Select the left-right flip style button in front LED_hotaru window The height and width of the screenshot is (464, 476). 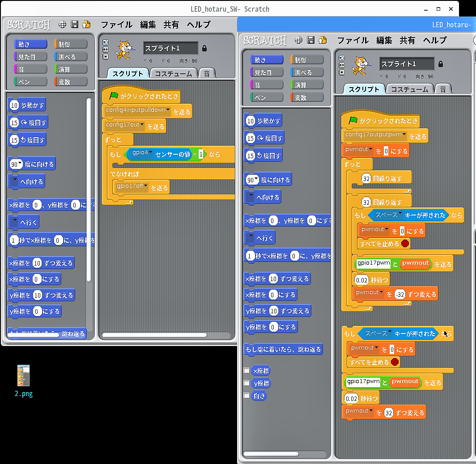coord(342,65)
